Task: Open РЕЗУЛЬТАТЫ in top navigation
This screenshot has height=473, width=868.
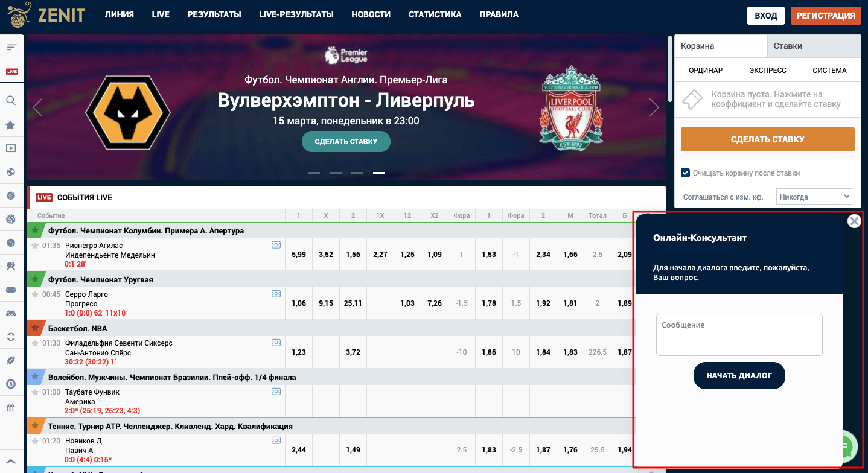Action: coord(214,15)
